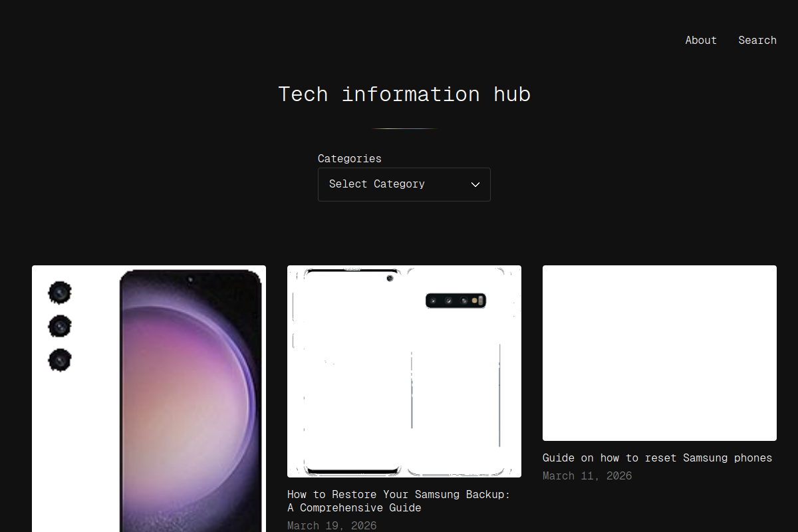Open the About page link

[701, 41]
